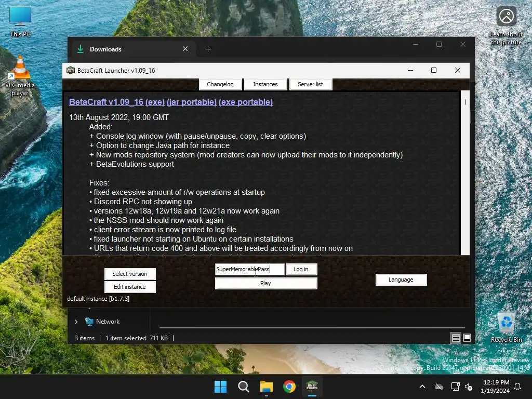Click the Select version button
Image resolution: width=532 pixels, height=399 pixels.
130,274
